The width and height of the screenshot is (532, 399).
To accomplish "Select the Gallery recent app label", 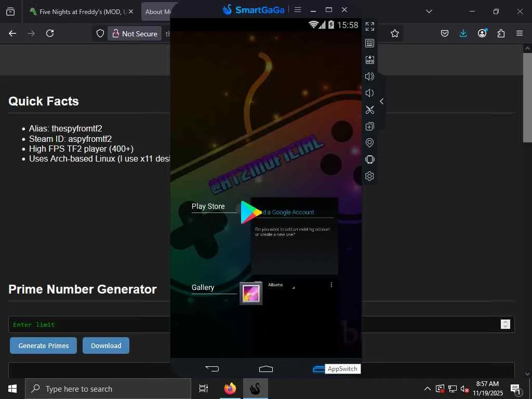I will [x=203, y=287].
